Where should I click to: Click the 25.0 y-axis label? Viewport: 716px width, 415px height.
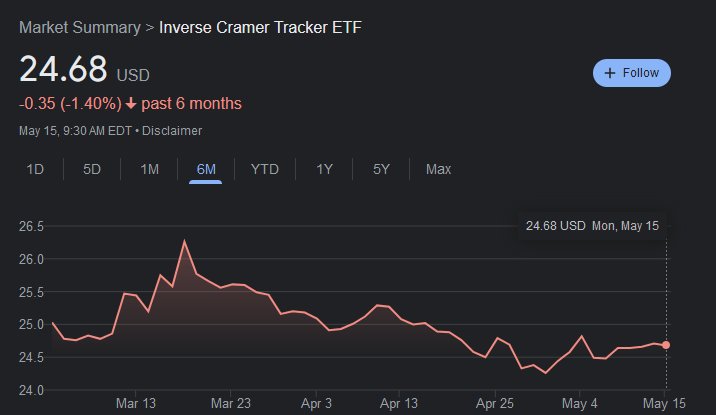[31, 325]
